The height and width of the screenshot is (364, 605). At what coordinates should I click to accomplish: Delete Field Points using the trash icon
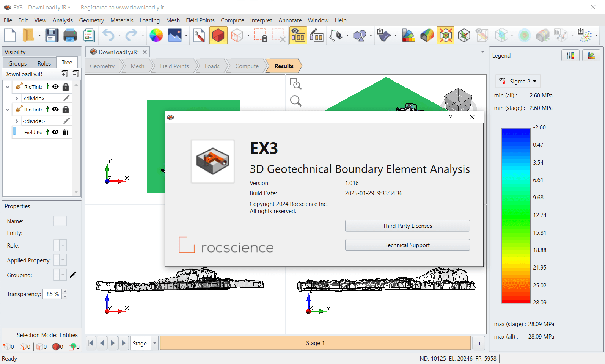coord(65,132)
